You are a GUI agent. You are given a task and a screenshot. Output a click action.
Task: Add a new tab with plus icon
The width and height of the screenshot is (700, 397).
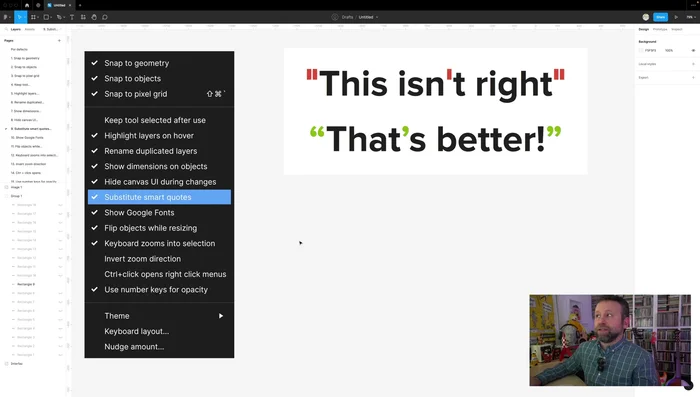[80, 5]
